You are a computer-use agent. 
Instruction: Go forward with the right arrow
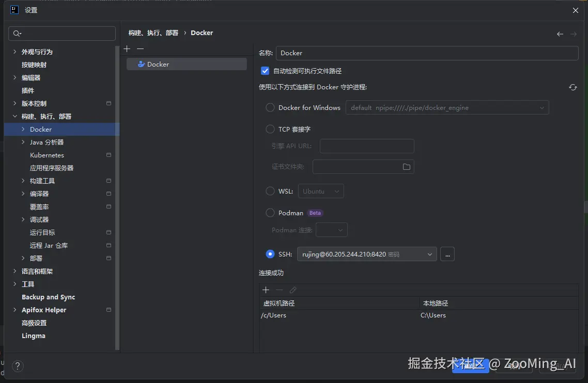coord(574,34)
